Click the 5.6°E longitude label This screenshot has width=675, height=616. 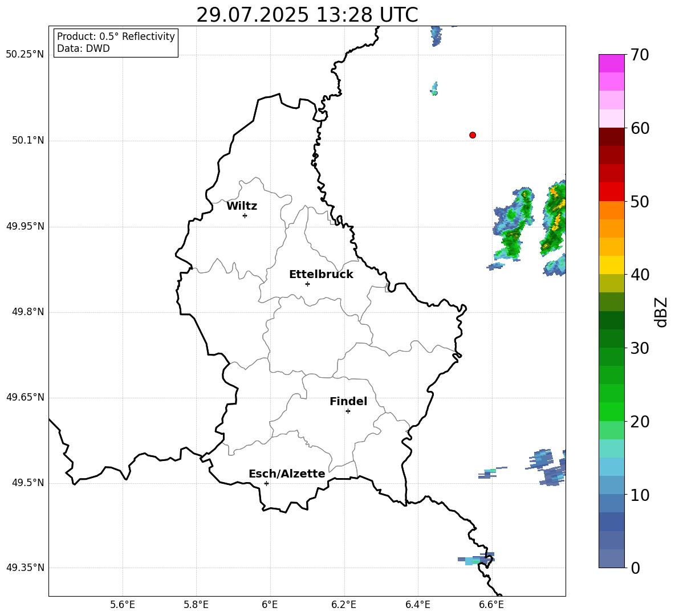pyautogui.click(x=123, y=605)
